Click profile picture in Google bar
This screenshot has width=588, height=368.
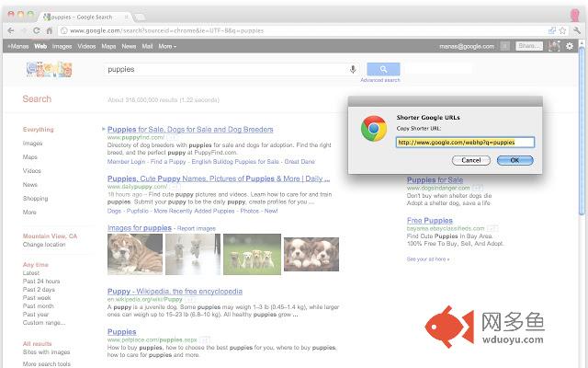554,46
